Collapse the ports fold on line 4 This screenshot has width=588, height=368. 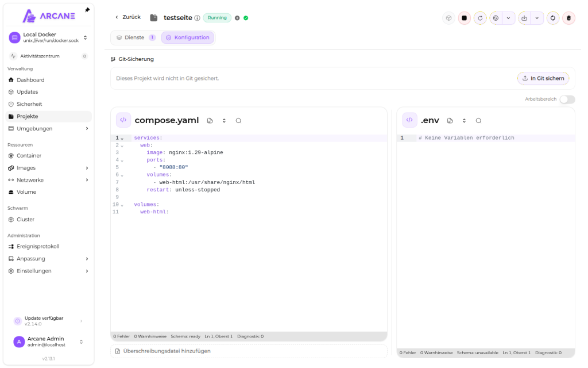(x=122, y=161)
